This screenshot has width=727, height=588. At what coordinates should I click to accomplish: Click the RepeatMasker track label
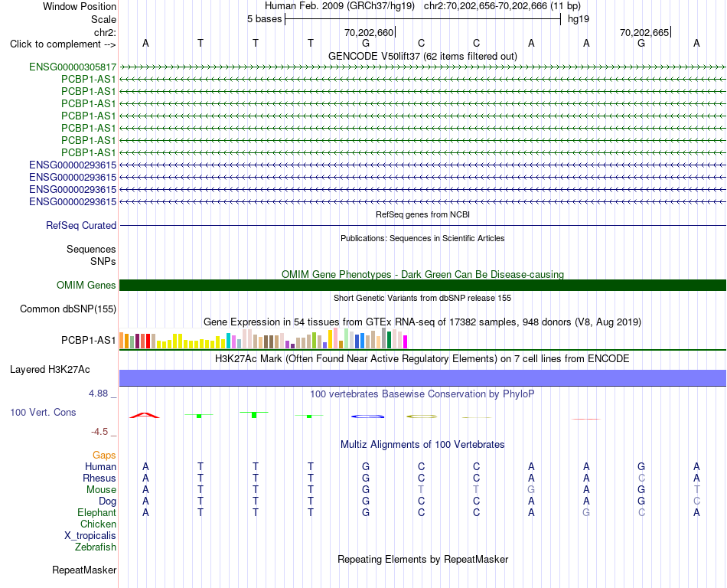pos(84,570)
